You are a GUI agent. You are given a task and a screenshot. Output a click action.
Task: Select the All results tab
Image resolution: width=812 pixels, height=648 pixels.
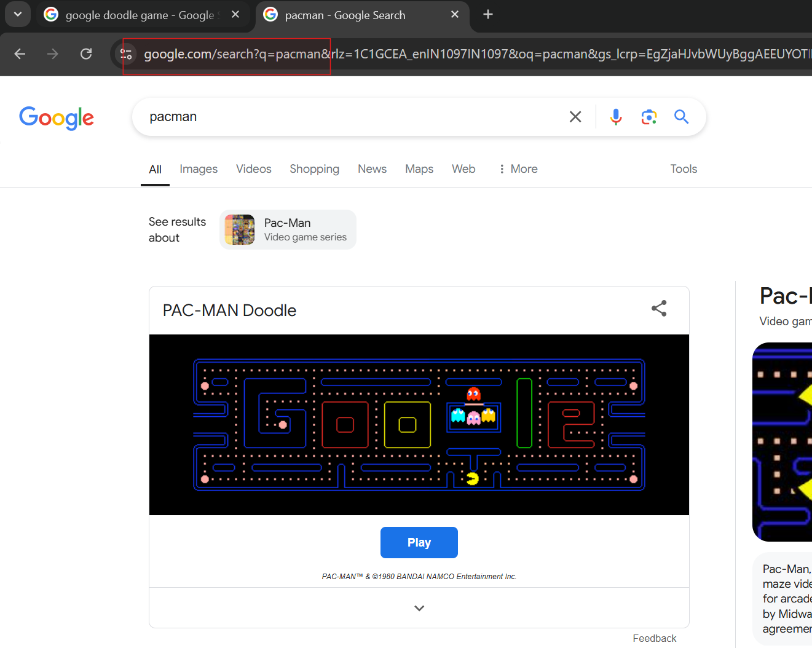155,169
